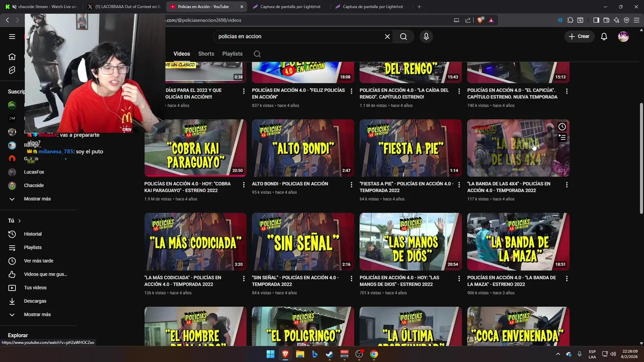Show hidden system tray icons chevron

tap(557, 354)
